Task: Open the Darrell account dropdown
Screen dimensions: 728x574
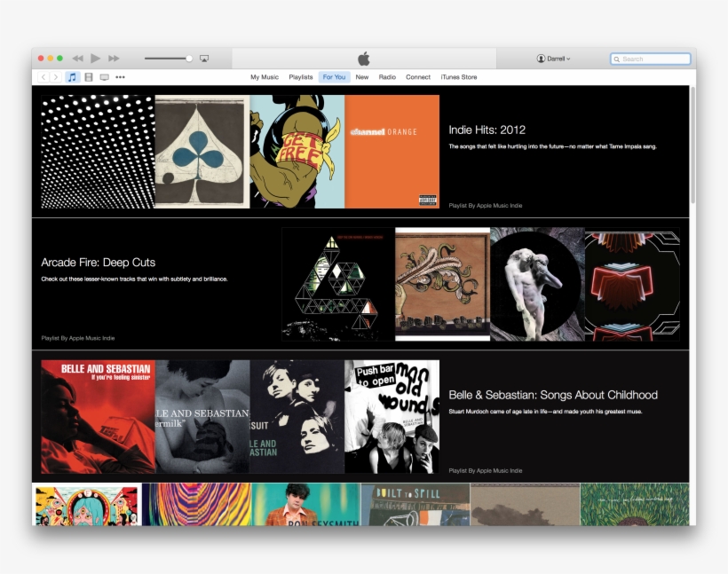Action: 553,59
